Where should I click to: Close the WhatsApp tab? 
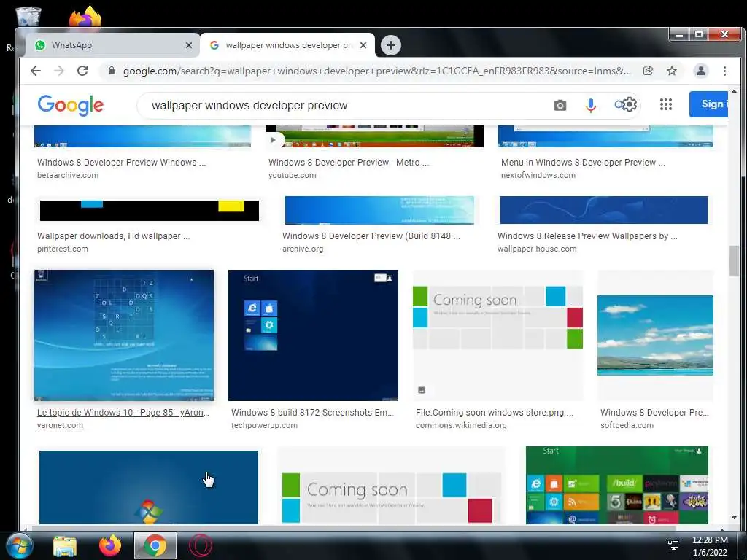coord(189,45)
